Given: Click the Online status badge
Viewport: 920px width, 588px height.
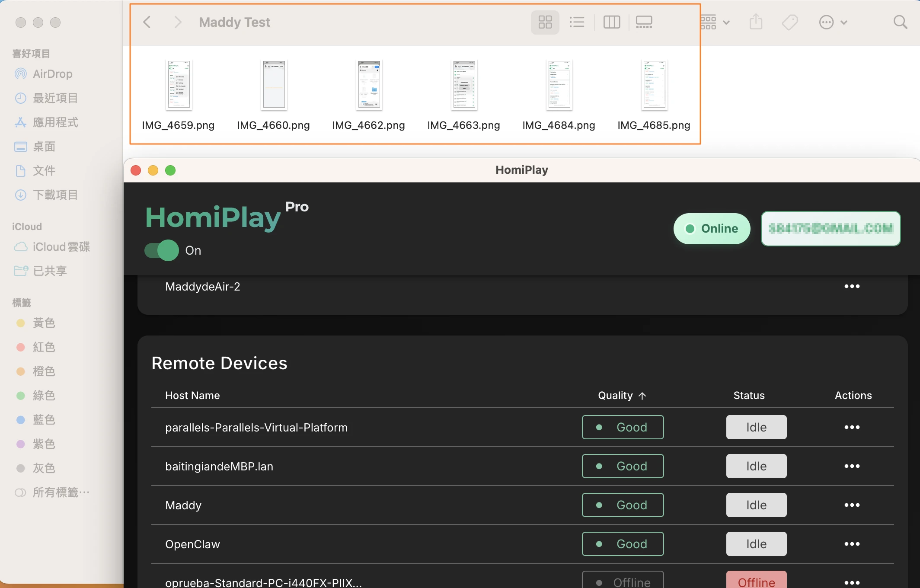Looking at the screenshot, I should 712,228.
